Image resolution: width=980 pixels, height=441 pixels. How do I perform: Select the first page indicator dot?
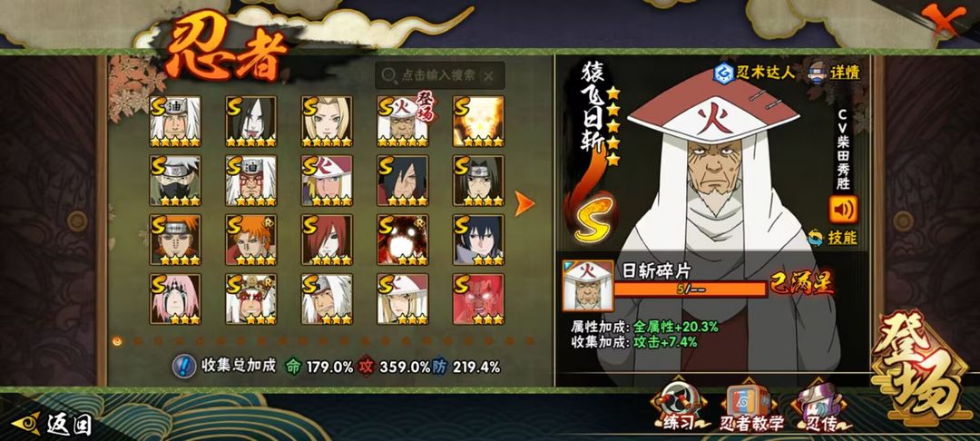117,341
